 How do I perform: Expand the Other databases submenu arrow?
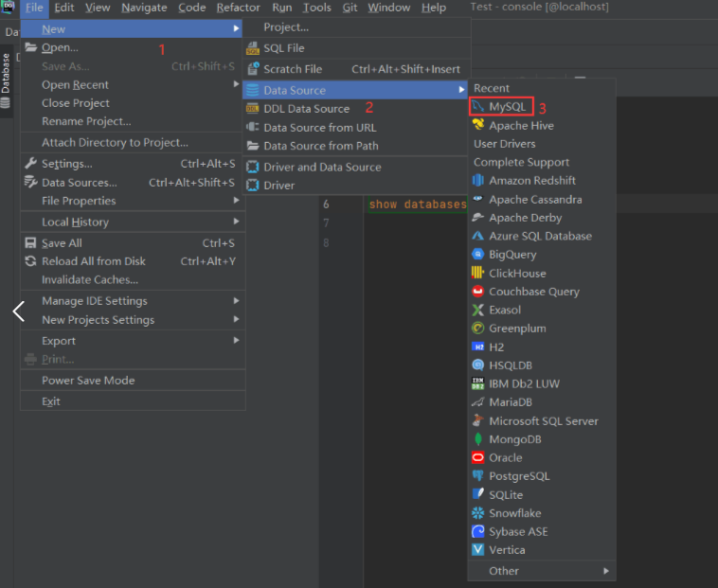606,571
